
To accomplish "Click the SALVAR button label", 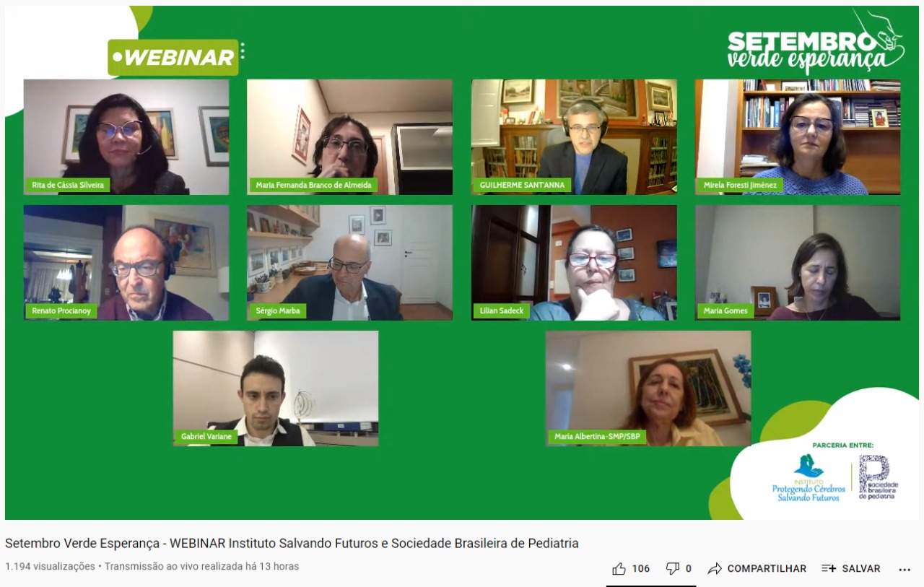I will tap(861, 569).
